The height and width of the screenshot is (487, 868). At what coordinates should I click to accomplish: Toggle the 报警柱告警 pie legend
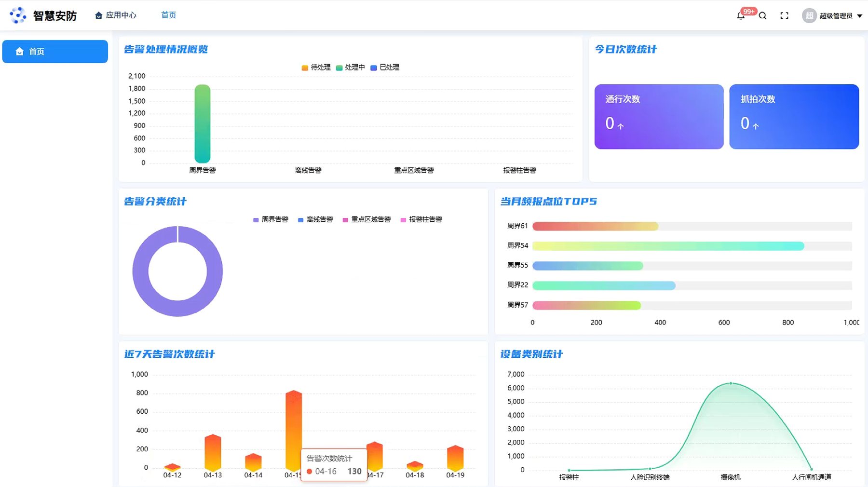[421, 219]
